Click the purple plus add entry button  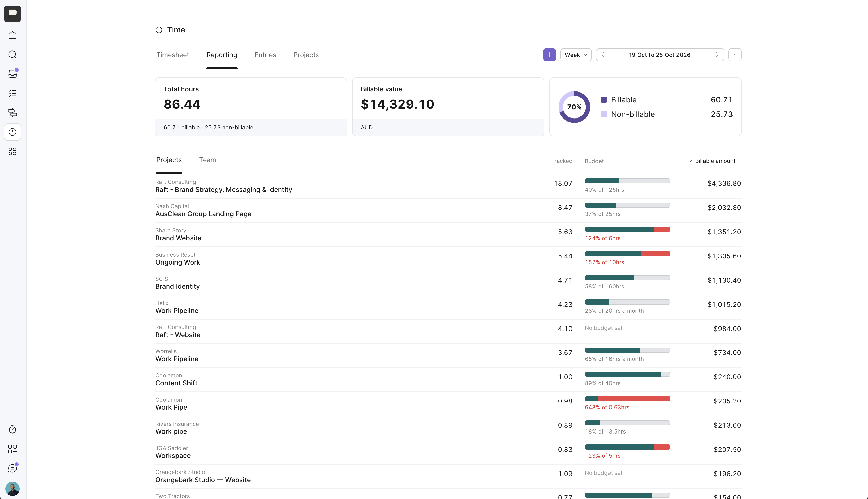tap(549, 55)
